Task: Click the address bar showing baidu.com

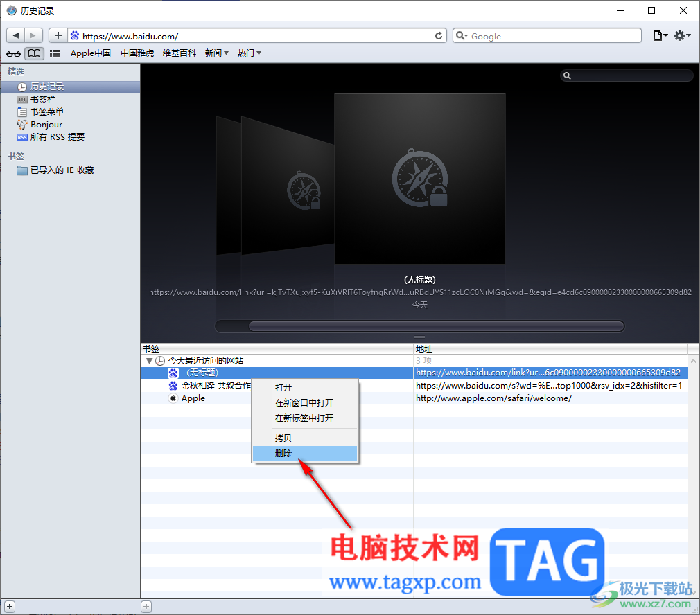Action: click(x=256, y=36)
